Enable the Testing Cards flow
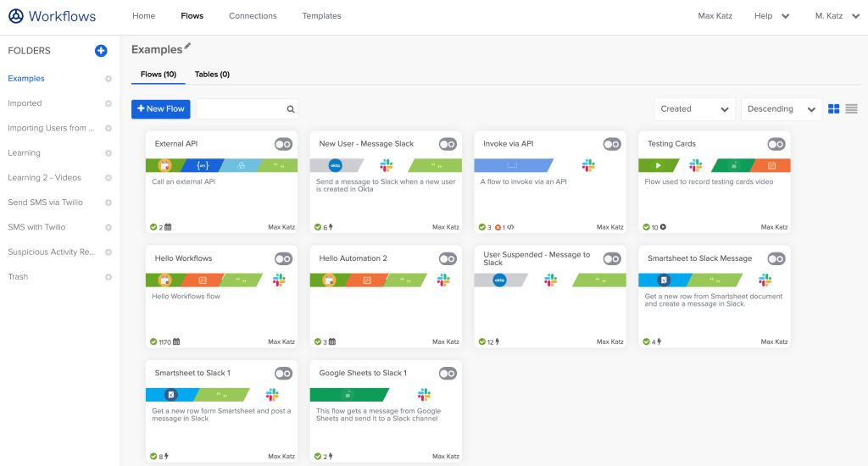The height and width of the screenshot is (466, 868). click(776, 144)
